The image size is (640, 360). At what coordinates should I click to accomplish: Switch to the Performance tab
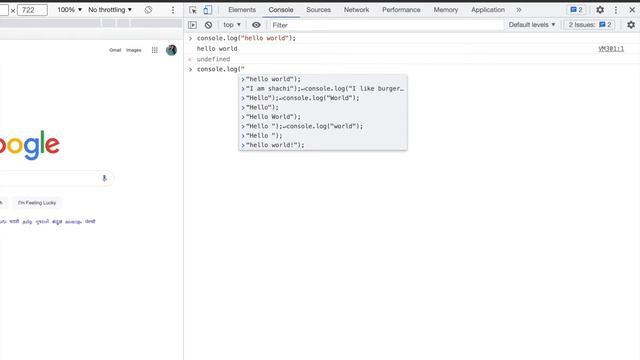tap(401, 10)
